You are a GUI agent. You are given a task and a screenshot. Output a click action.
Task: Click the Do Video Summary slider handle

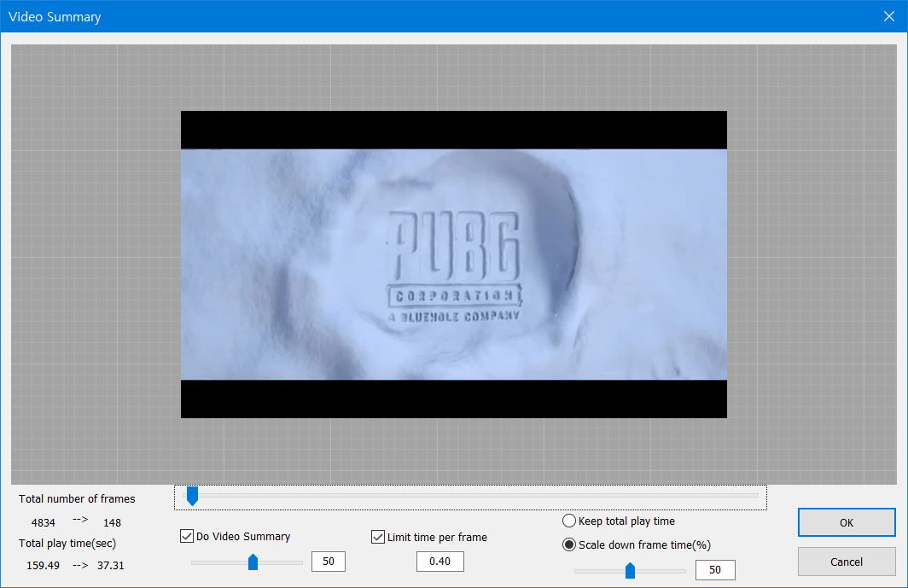(x=253, y=562)
